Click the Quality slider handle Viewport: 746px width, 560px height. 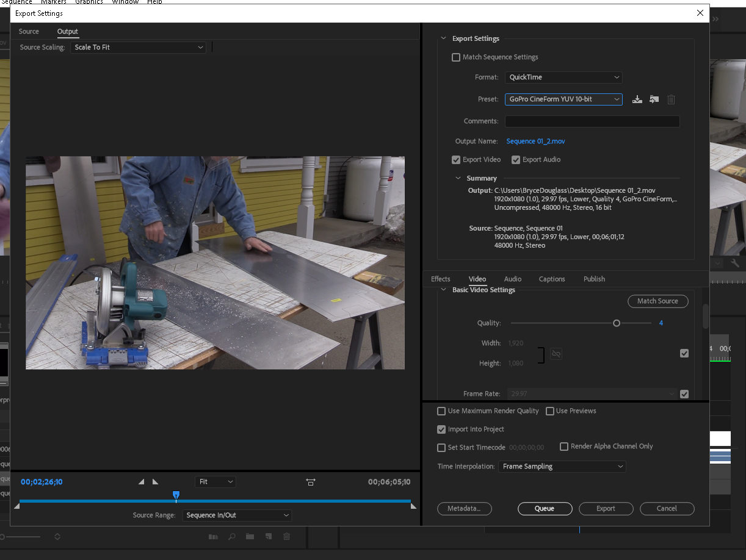pos(617,323)
